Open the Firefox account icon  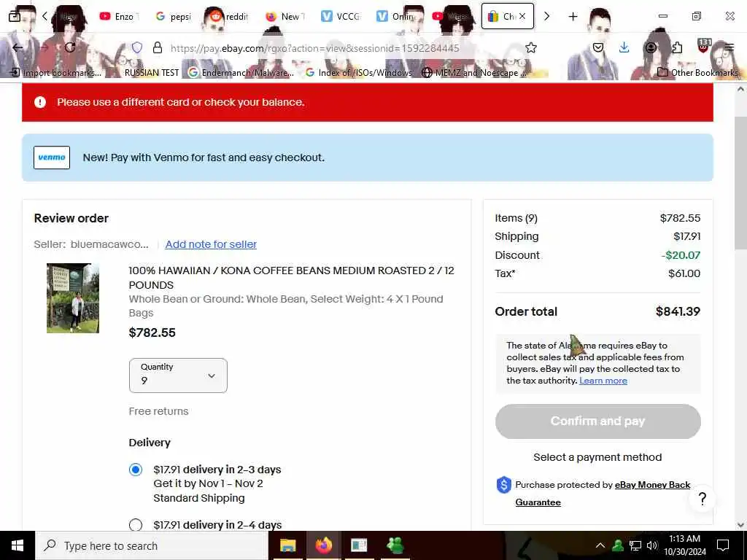tap(651, 47)
